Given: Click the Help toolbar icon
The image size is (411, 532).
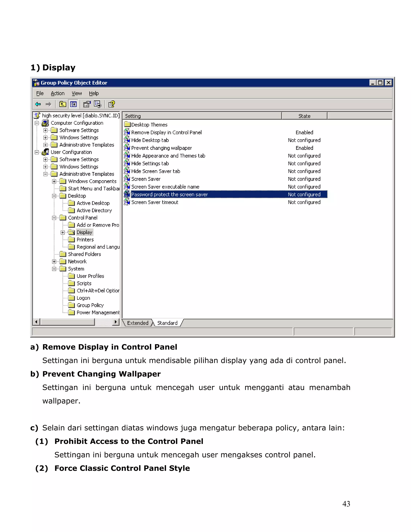Looking at the screenshot, I should click(x=112, y=104).
